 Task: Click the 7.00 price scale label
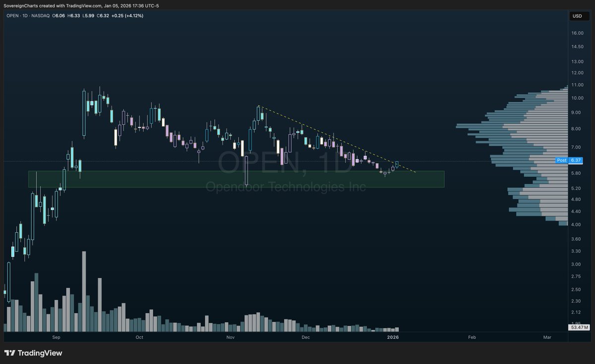577,148
